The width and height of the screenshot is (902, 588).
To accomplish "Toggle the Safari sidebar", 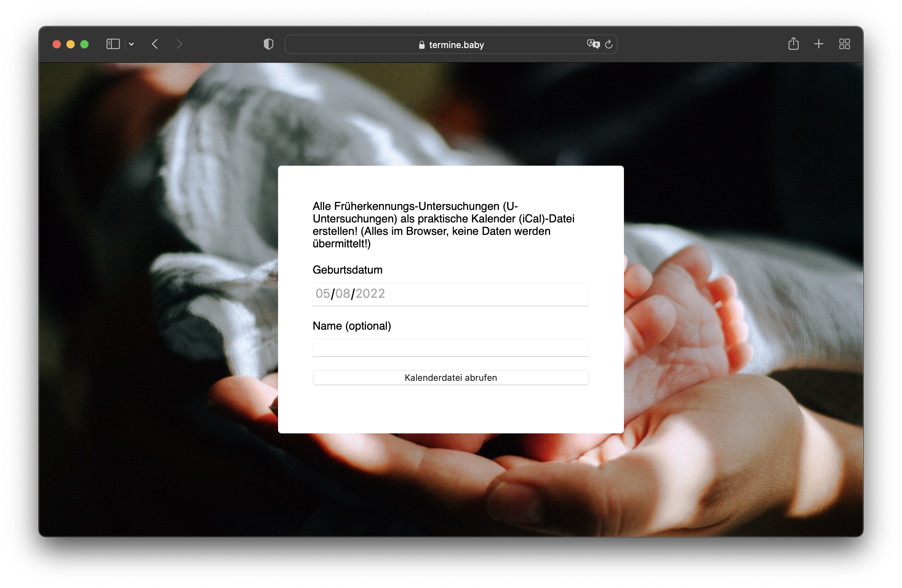I will (x=113, y=44).
